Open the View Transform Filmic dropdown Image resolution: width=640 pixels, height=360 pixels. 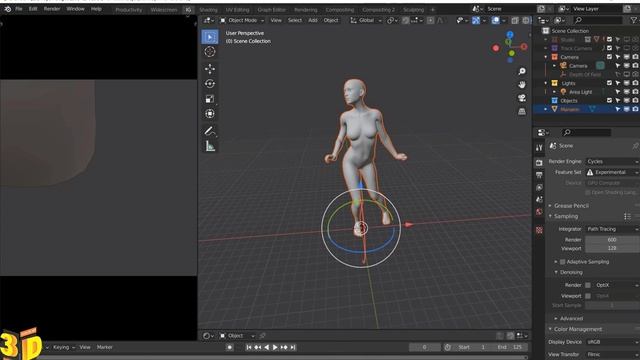(x=612, y=354)
